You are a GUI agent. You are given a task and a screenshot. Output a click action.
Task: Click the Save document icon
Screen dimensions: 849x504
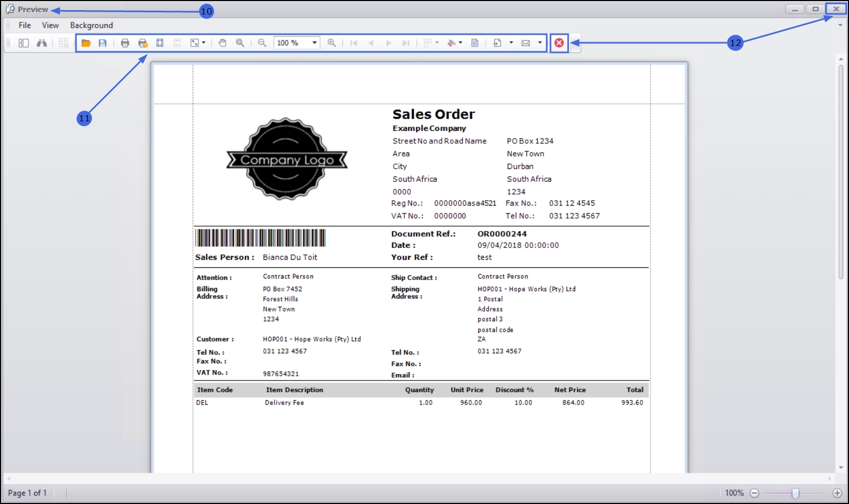point(103,43)
